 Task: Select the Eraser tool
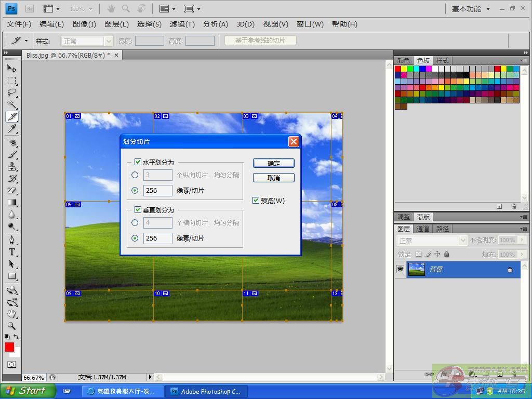pos(12,190)
